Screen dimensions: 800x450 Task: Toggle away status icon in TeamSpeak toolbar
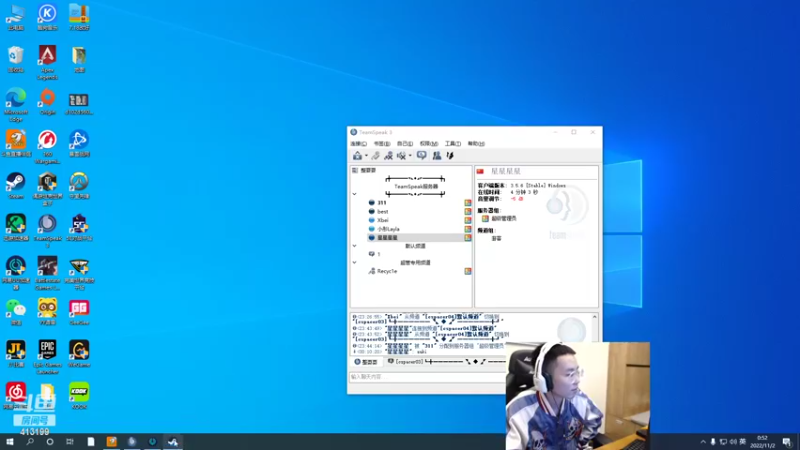pos(388,156)
